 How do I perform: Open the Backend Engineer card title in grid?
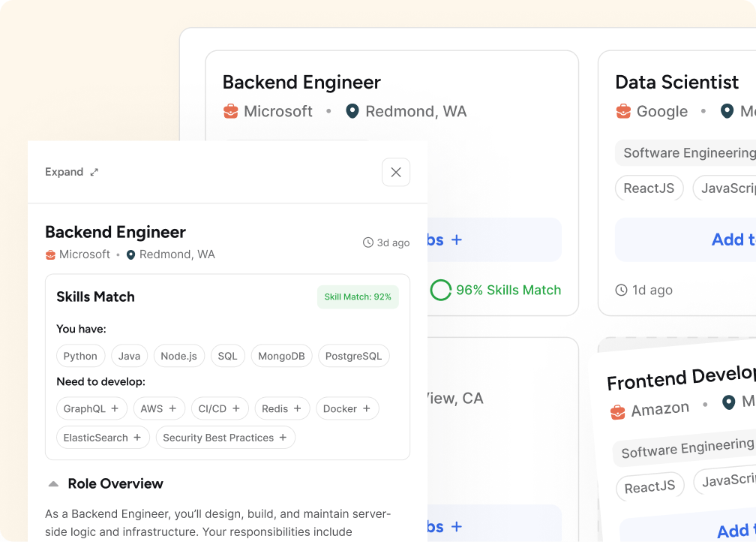point(301,83)
